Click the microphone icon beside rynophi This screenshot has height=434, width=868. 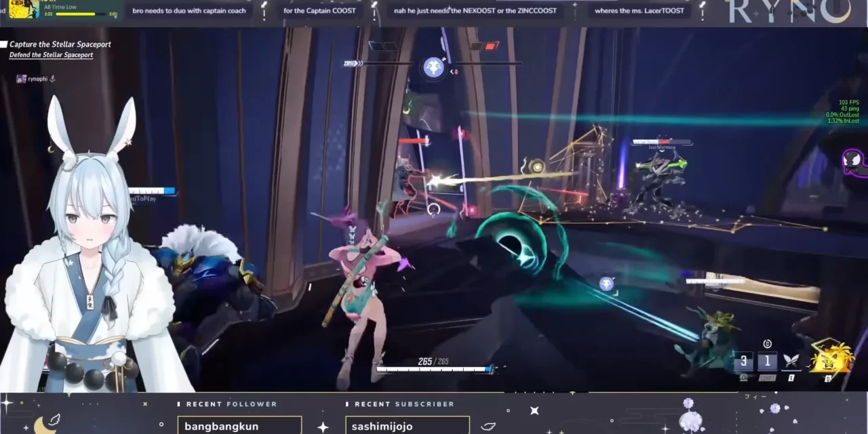click(x=53, y=79)
